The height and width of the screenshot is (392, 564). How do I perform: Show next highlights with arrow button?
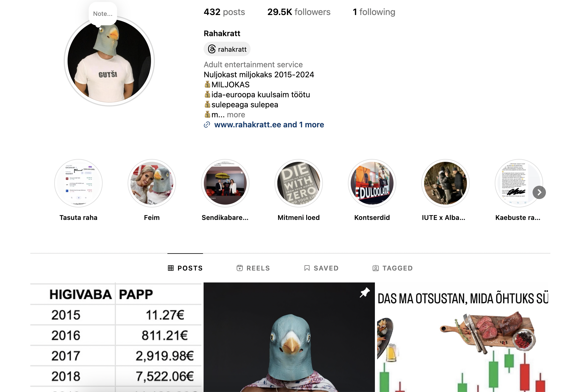point(539,192)
